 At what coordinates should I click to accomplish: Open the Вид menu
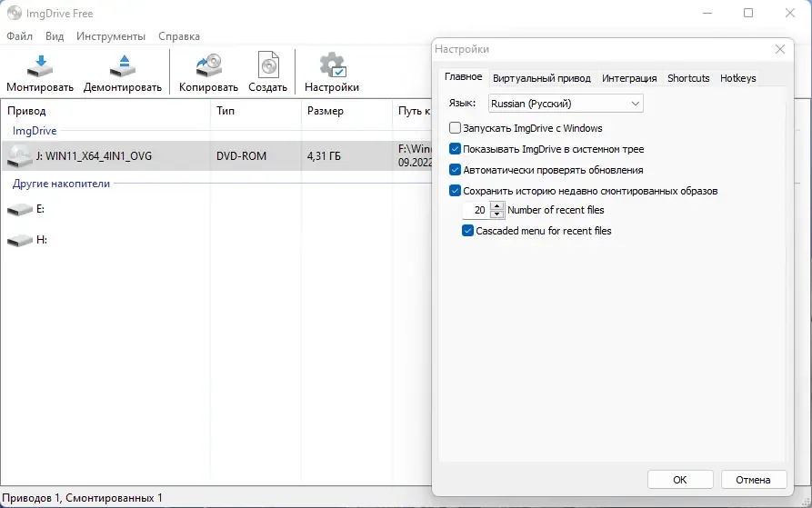tap(55, 36)
